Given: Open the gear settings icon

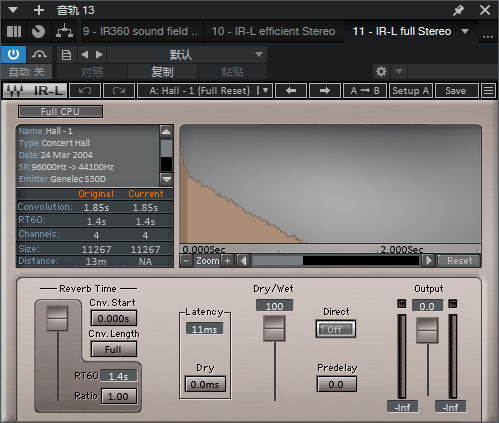Looking at the screenshot, I should [x=381, y=71].
